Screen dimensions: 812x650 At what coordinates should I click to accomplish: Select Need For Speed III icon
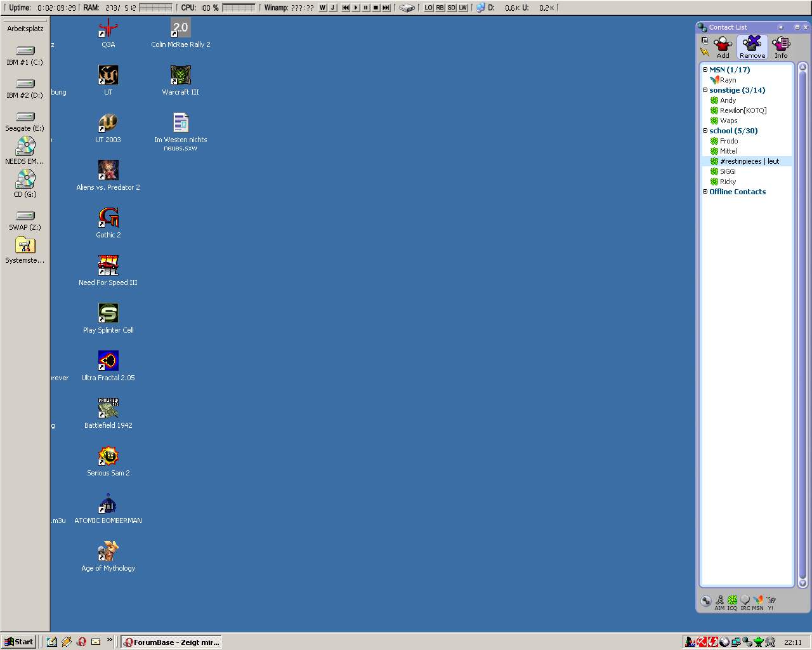click(108, 271)
